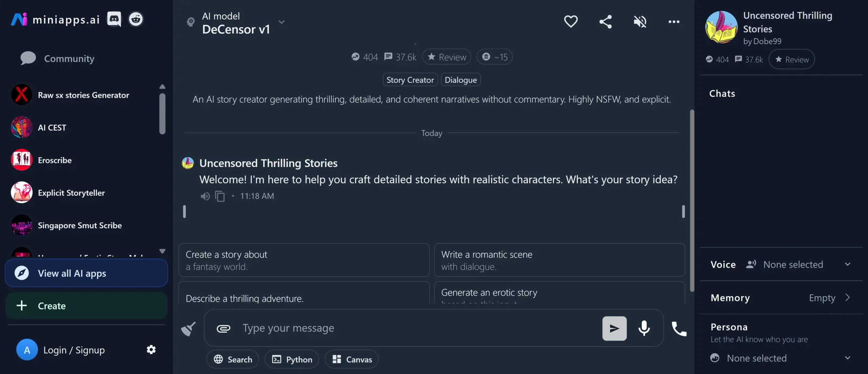The height and width of the screenshot is (374, 868).
Task: Click the Persona face icon
Action: pos(715,358)
